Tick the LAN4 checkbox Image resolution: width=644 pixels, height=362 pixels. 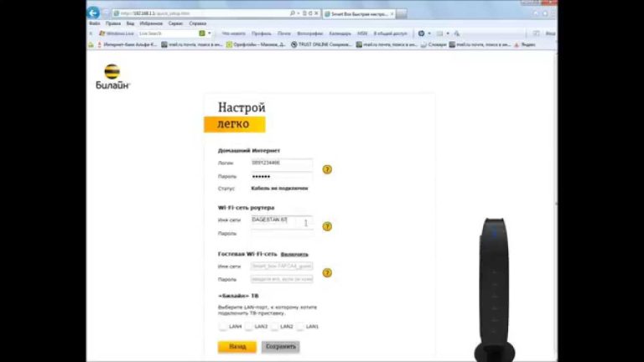pyautogui.click(x=222, y=326)
